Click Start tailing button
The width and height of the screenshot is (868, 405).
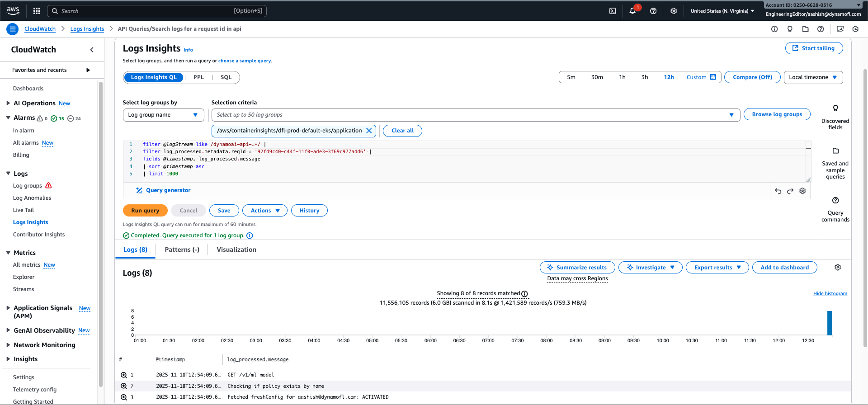click(x=814, y=48)
